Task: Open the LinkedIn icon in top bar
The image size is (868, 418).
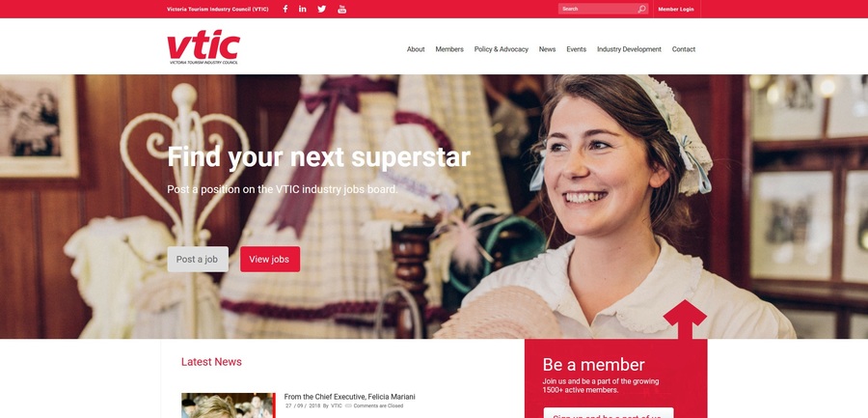Action: click(x=302, y=9)
